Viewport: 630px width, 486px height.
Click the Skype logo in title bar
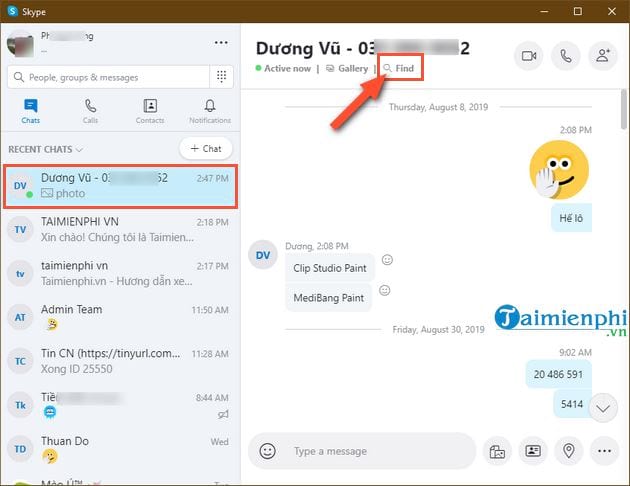coord(13,11)
